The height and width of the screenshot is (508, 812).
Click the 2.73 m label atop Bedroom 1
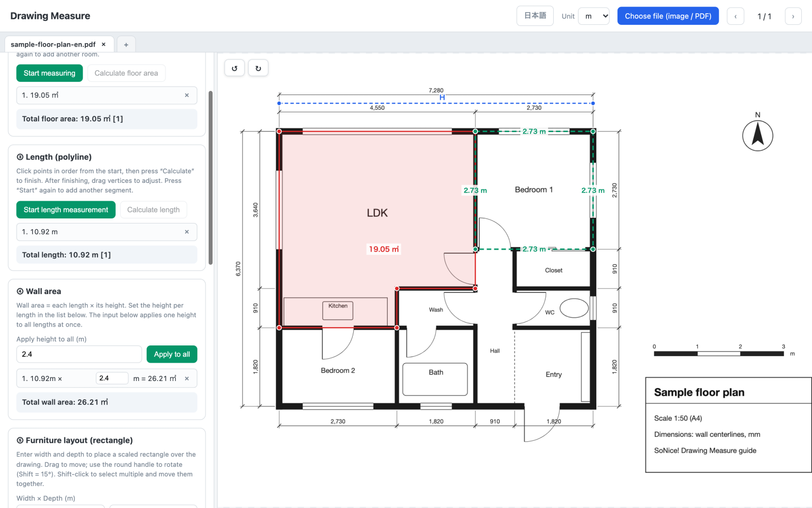point(534,131)
